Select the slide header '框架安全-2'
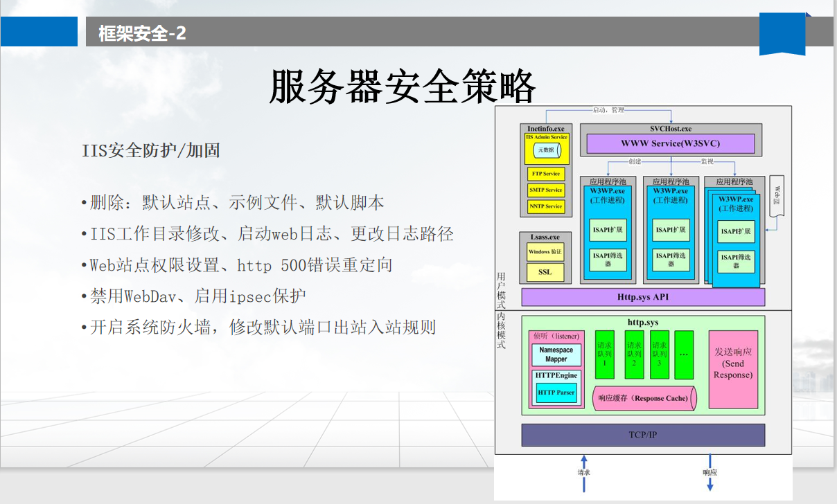837x504 pixels. point(142,33)
